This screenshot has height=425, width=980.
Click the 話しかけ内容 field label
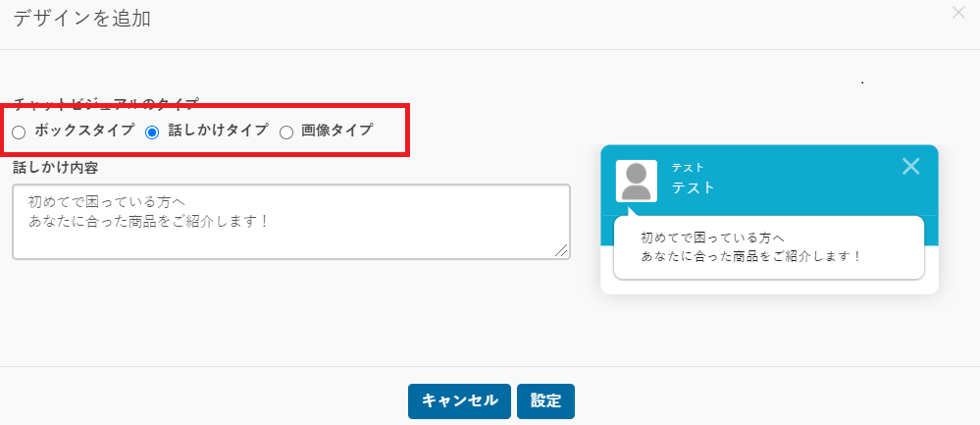tap(55, 168)
